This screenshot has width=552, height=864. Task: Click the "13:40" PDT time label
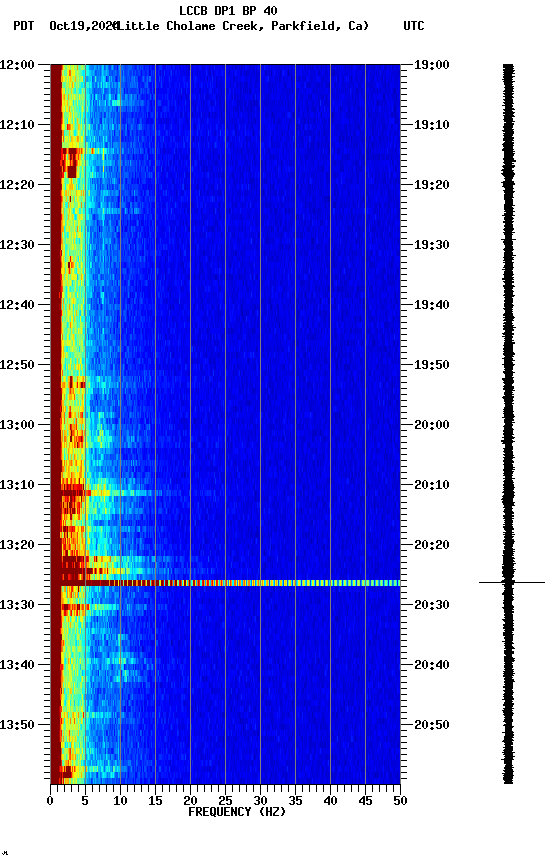point(17,666)
